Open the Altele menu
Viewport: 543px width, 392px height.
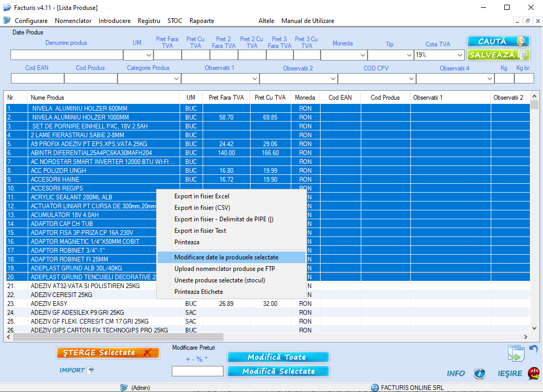(266, 21)
